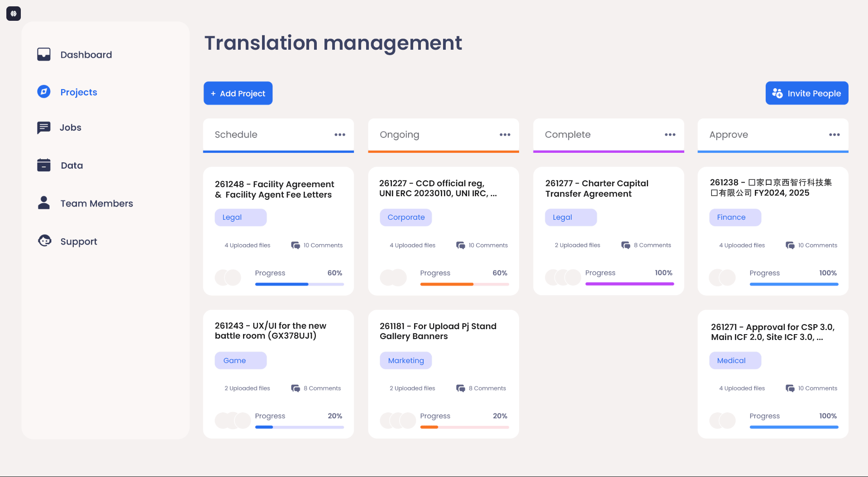Click comments icon on card 261271
Viewport: 868px width, 477px height.
coord(790,388)
